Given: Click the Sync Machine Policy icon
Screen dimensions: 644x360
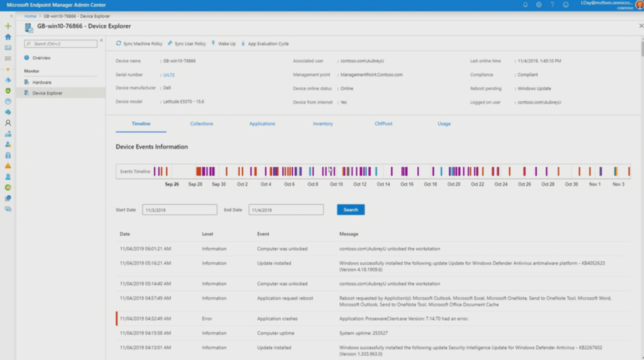Looking at the screenshot, I should click(119, 43).
